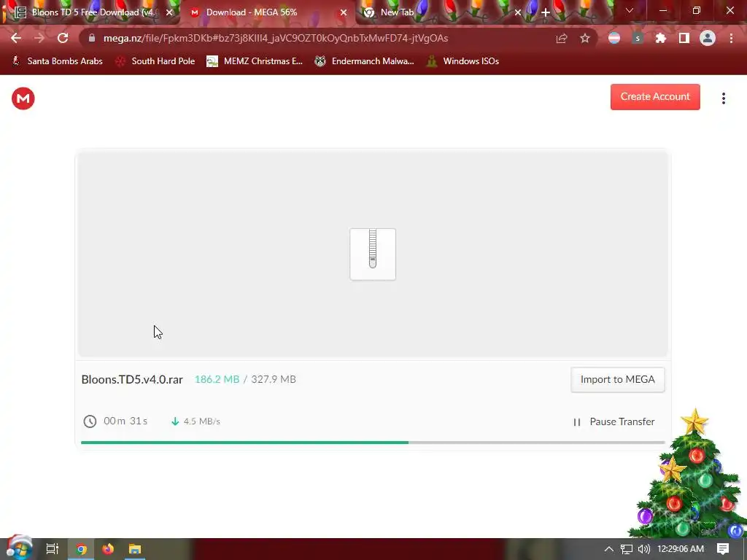747x560 pixels.
Task: Close the Bloons TD 5 tab
Action: pos(169,12)
